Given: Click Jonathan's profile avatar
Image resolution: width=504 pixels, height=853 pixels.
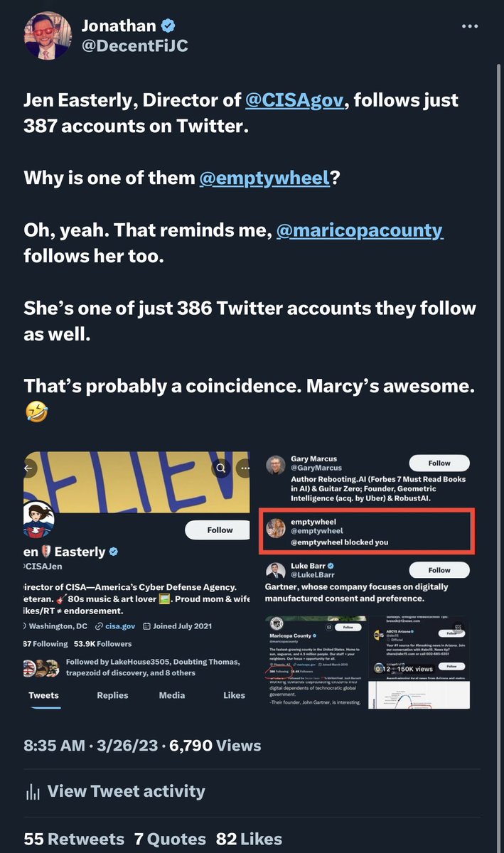Looking at the screenshot, I should 47,36.
